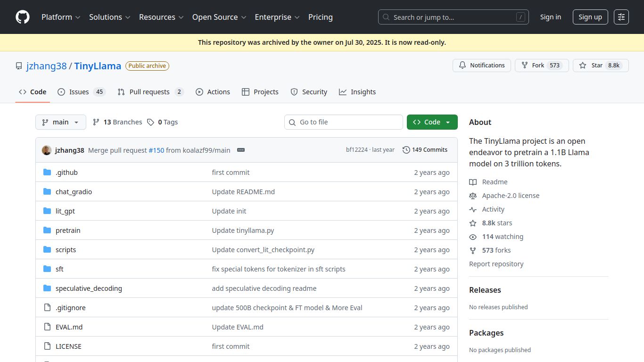
Task: Click jzhang38 avatar thumbnail in commit row
Action: 47,150
